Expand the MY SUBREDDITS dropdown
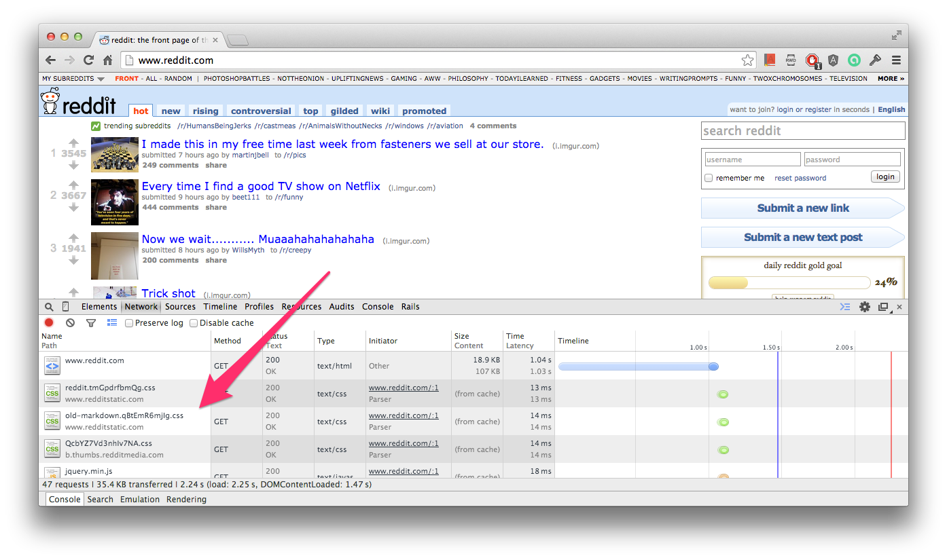 pos(73,79)
